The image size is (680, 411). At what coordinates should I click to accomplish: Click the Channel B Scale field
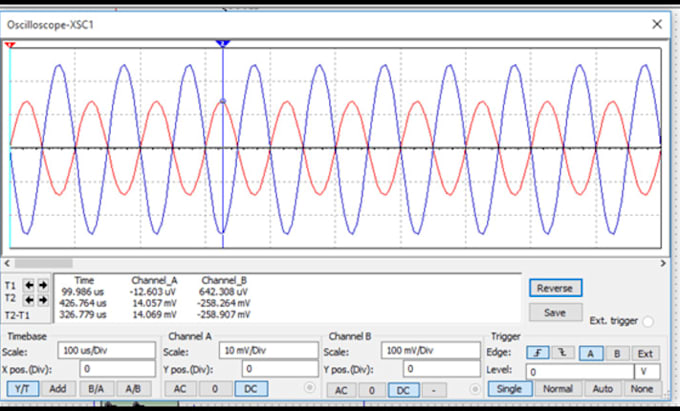point(431,350)
